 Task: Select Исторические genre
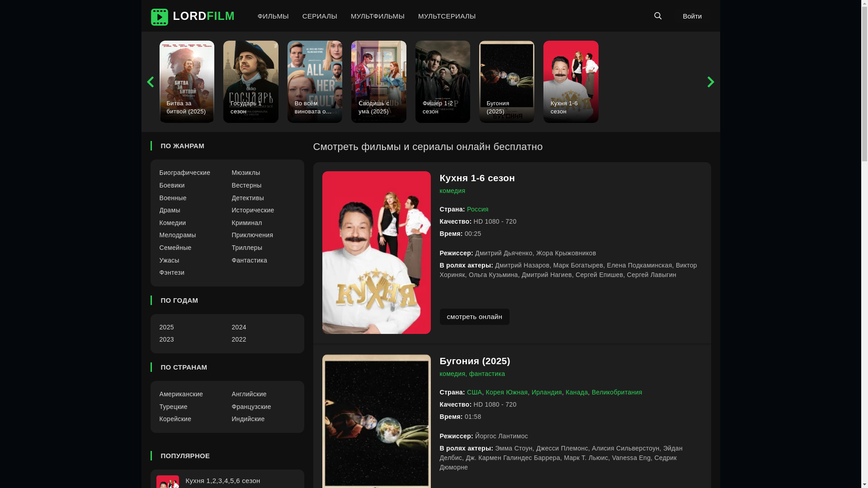click(x=253, y=210)
